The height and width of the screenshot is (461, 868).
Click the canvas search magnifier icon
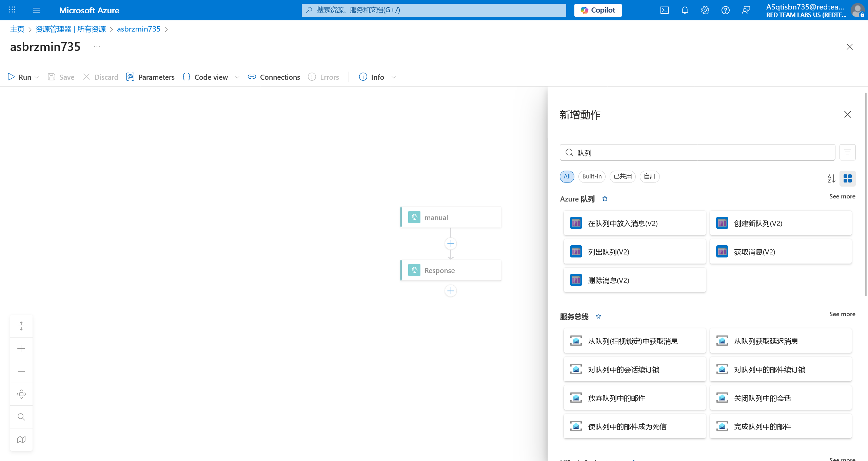tap(21, 417)
